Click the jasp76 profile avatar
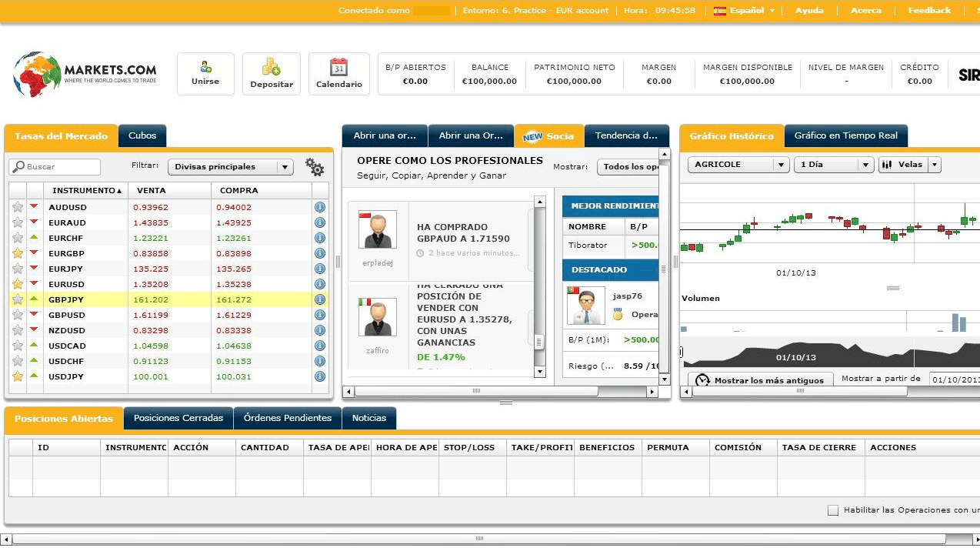This screenshot has width=980, height=548. 585,306
